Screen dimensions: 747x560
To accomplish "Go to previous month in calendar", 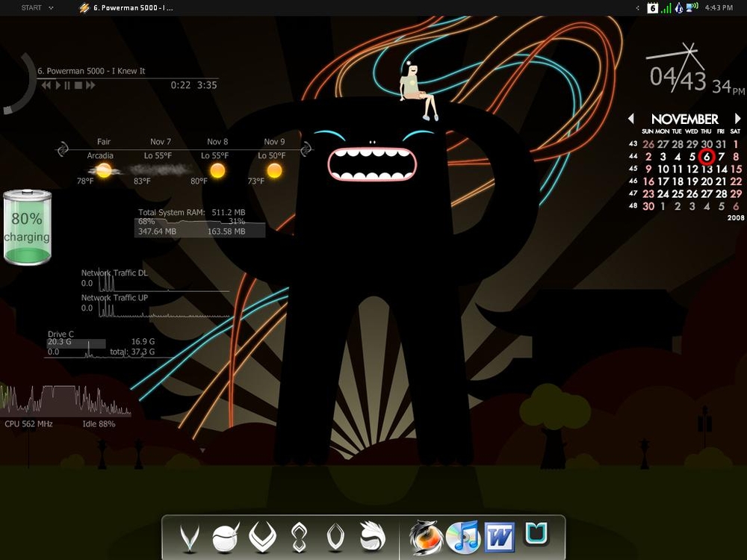I will [631, 119].
